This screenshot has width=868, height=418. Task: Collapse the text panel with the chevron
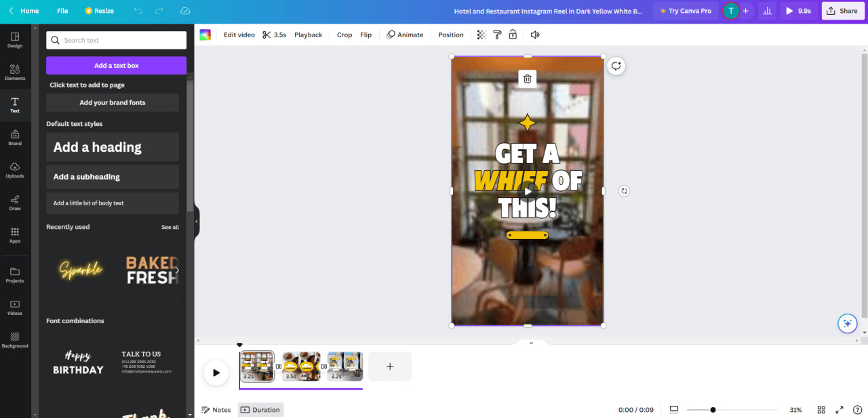coord(196,220)
